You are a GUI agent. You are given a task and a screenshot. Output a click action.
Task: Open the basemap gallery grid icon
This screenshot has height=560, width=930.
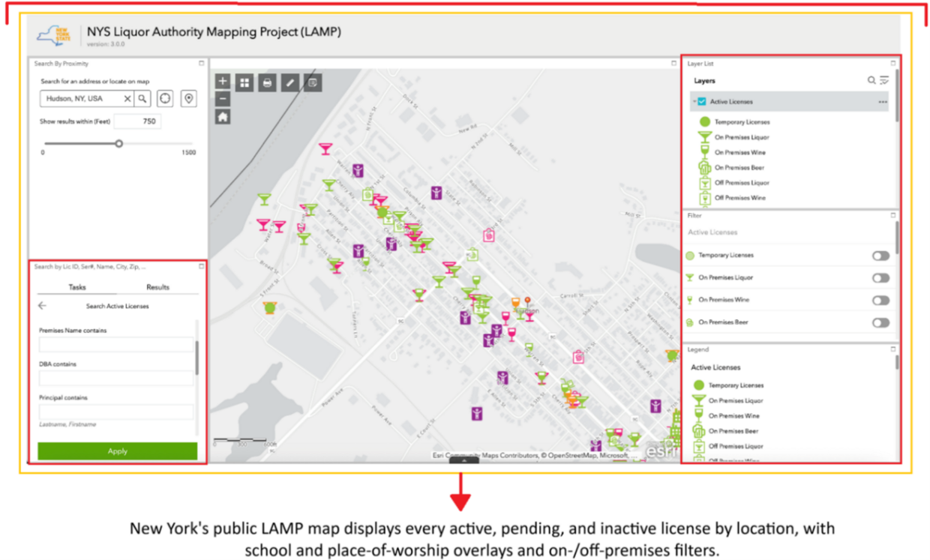point(244,83)
